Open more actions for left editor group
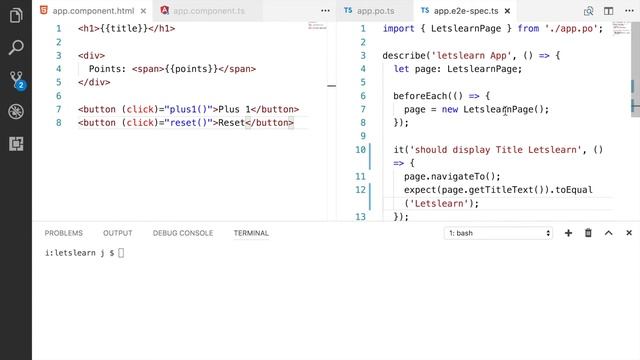Image resolution: width=640 pixels, height=360 pixels. coord(325,11)
